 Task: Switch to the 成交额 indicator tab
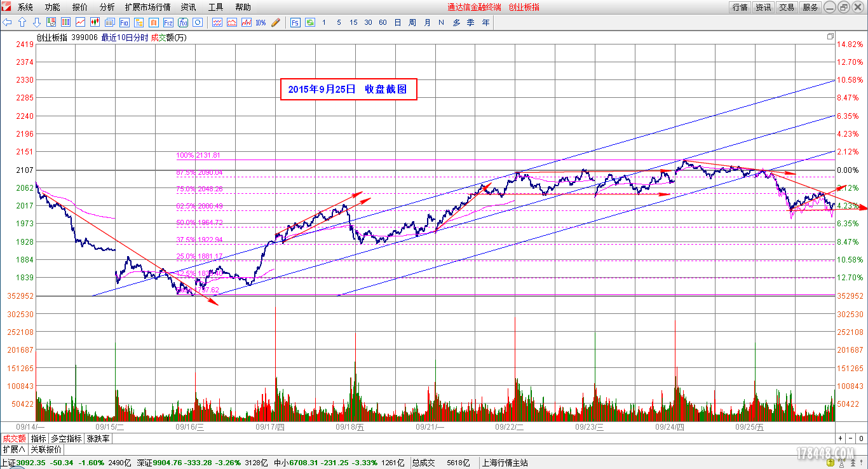pos(14,438)
